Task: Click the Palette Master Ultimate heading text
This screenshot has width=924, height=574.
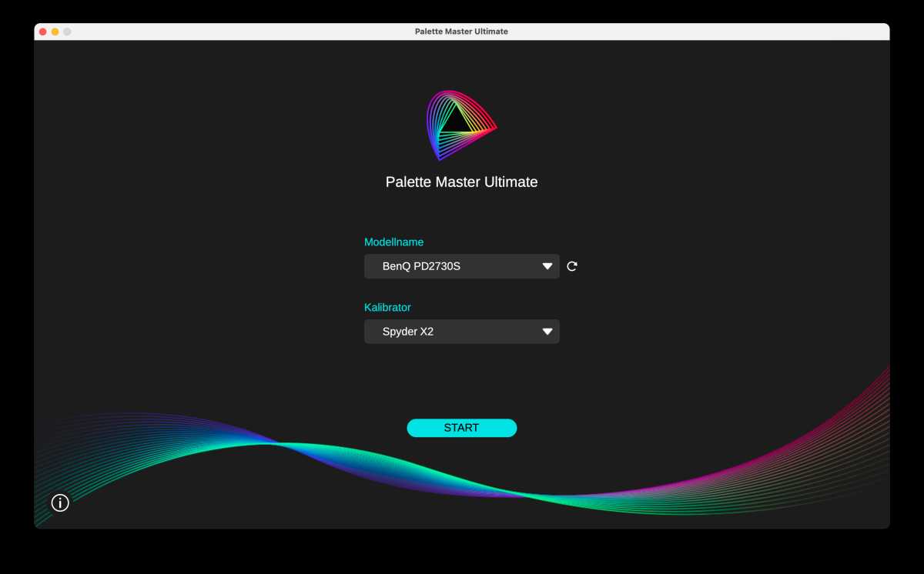Action: [462, 182]
